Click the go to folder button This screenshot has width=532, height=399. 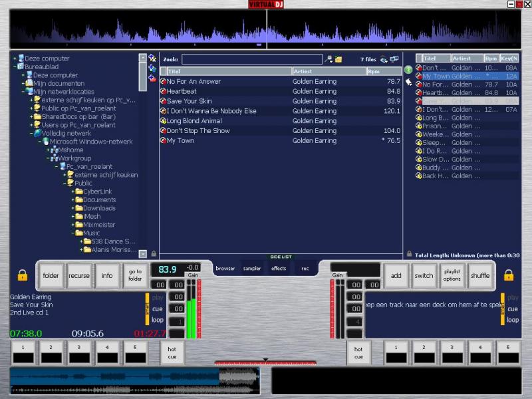point(135,275)
